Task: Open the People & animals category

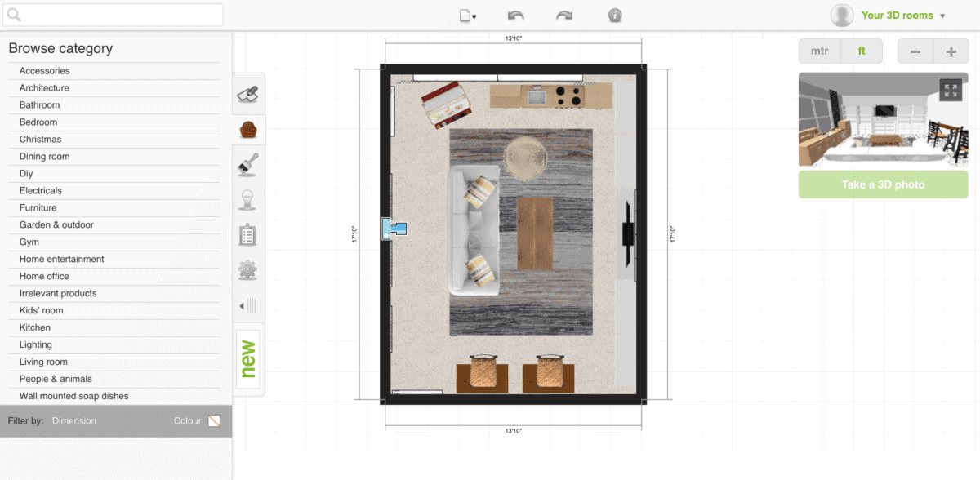Action: (56, 380)
